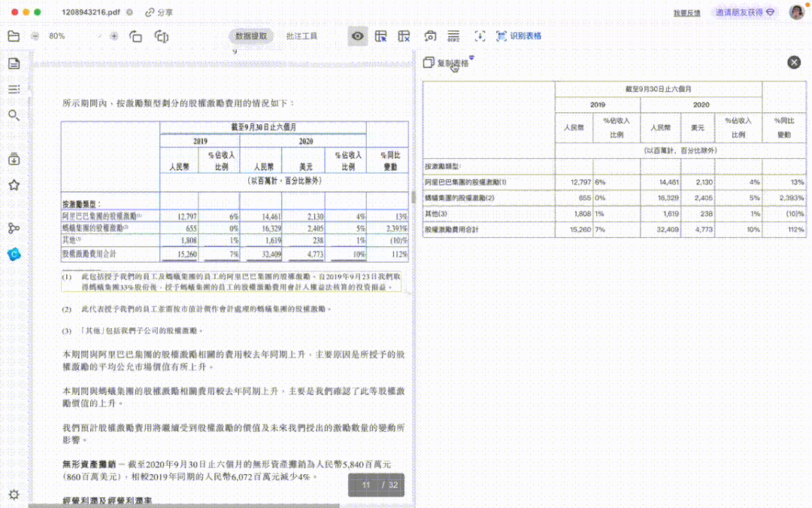The width and height of the screenshot is (812, 508).
Task: Click the 邀请朋友获得 button
Action: coord(744,12)
